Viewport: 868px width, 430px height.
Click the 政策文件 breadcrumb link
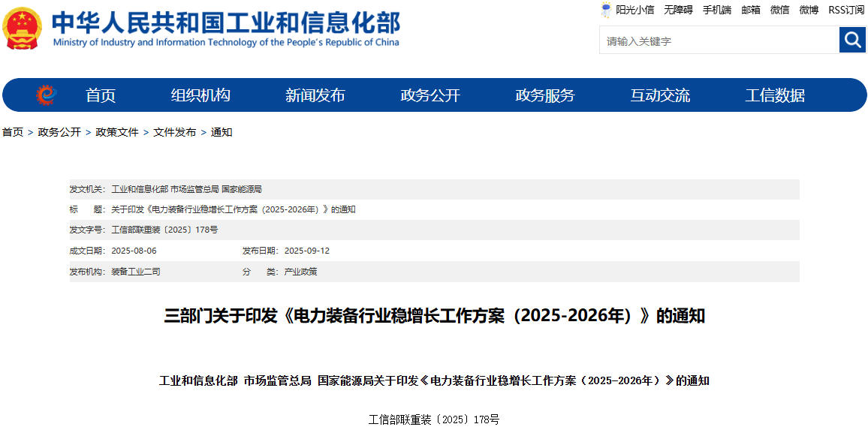pos(117,132)
